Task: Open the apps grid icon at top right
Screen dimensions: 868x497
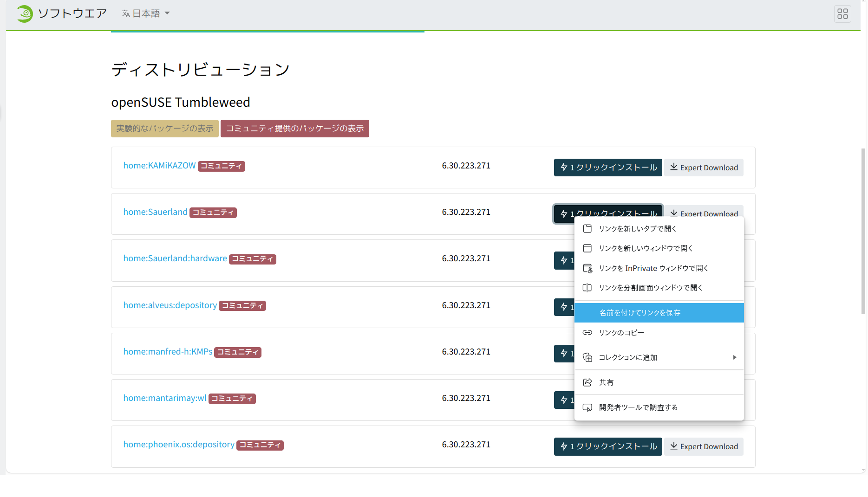Action: tap(842, 14)
